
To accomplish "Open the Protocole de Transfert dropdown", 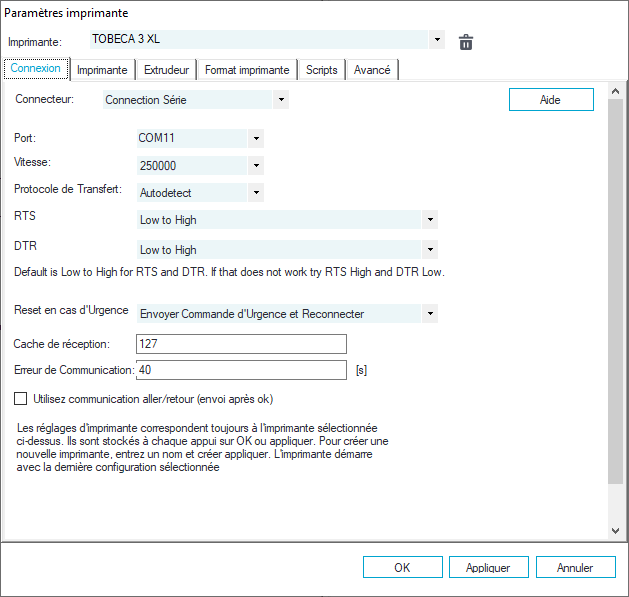I will click(x=257, y=192).
